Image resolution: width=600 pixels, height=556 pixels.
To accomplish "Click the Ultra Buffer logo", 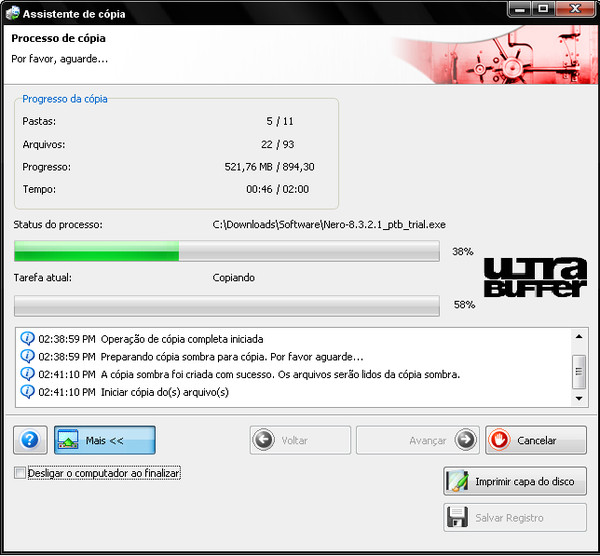I will click(x=535, y=277).
